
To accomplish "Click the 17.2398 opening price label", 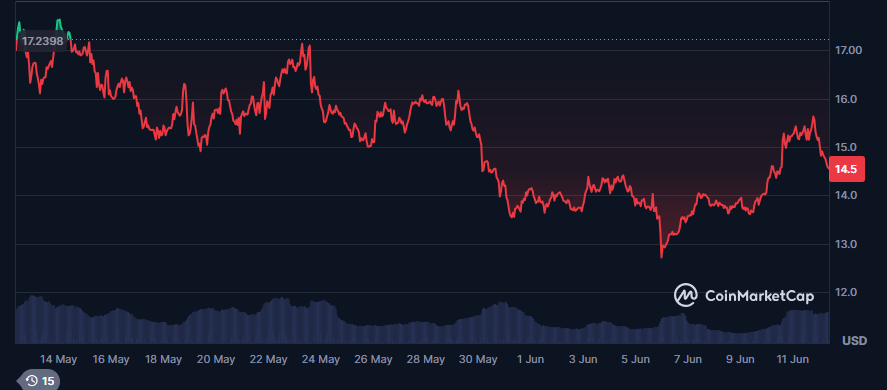I will click(x=42, y=41).
